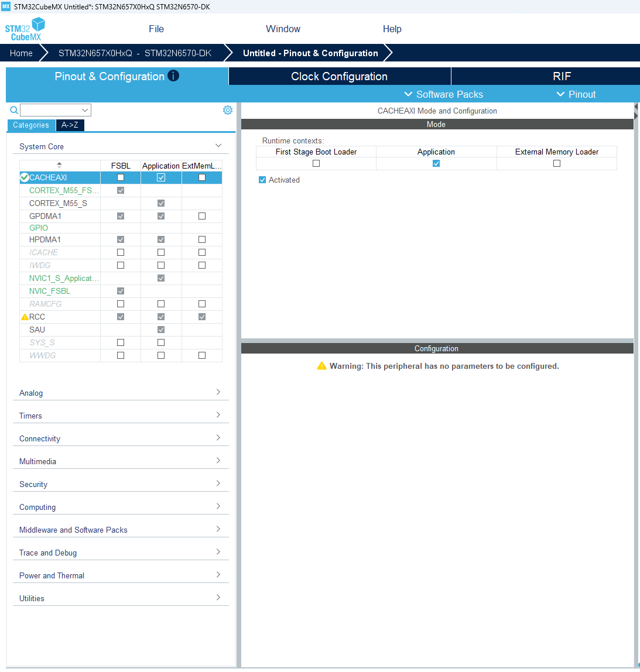This screenshot has width=640, height=672.
Task: Click the warning icon in Configuration panel
Action: (x=321, y=366)
